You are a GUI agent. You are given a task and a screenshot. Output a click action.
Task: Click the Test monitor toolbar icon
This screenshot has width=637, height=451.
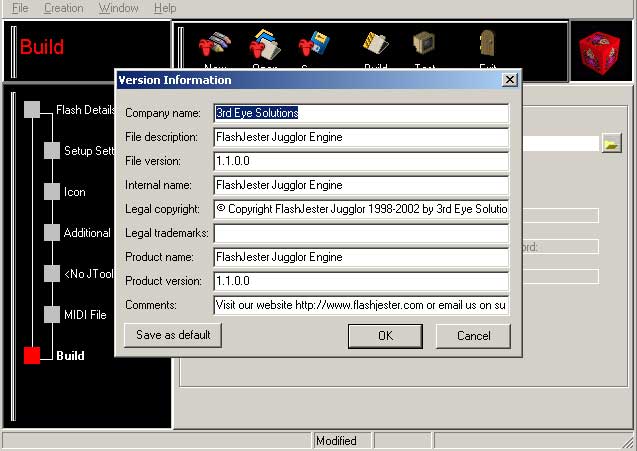coord(424,43)
